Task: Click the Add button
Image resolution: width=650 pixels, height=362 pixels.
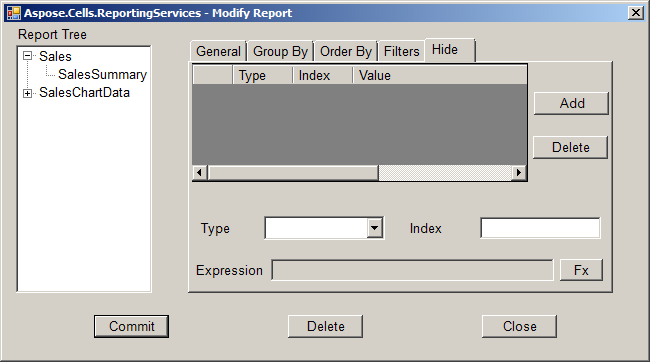Action: point(571,103)
